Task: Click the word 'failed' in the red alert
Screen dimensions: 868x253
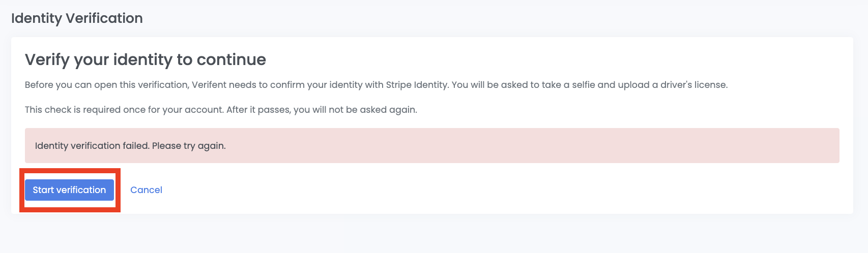Action: 136,146
